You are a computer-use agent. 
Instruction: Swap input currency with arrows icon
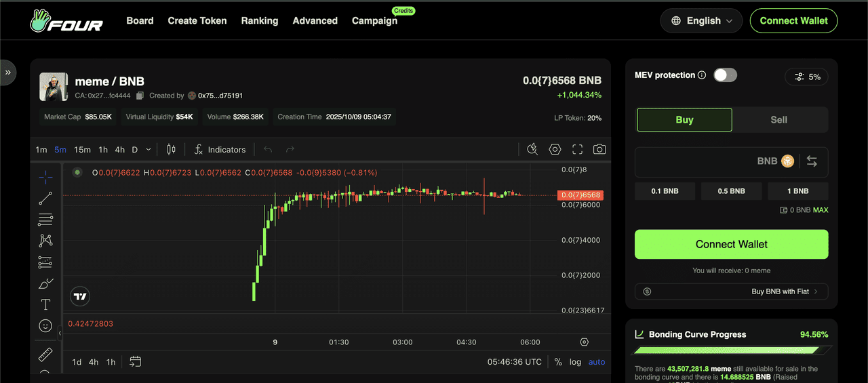812,161
